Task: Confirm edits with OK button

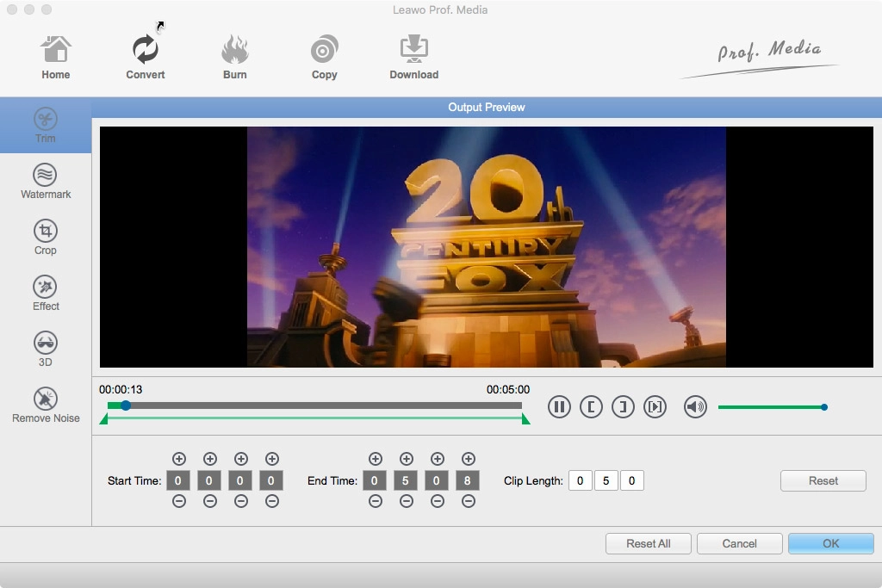Action: coord(830,543)
